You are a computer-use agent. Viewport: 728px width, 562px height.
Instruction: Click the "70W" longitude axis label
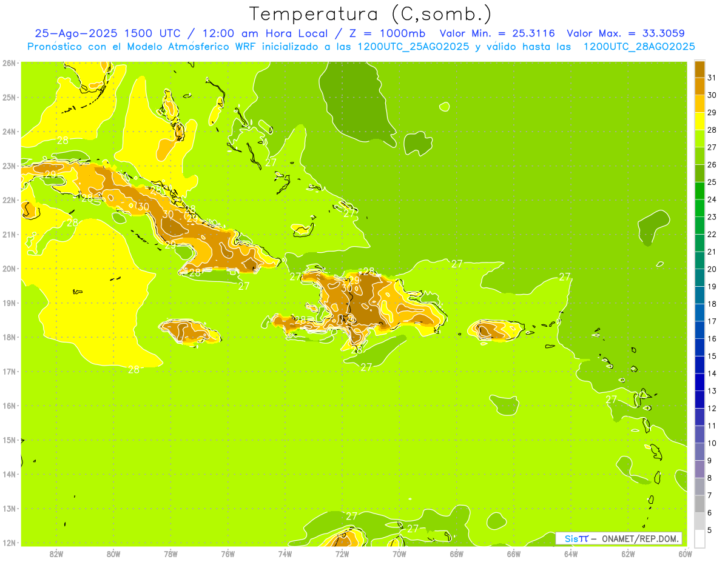[399, 554]
